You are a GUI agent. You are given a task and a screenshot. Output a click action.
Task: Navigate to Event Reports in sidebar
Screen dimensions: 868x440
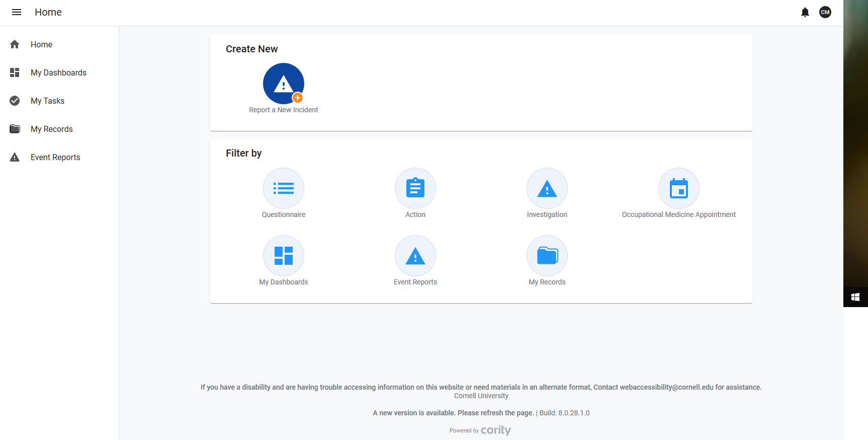click(55, 157)
